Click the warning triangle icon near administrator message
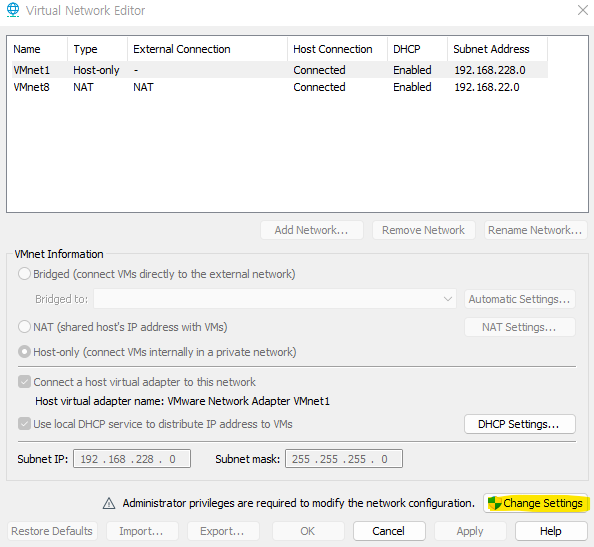The image size is (594, 547). pos(109,503)
